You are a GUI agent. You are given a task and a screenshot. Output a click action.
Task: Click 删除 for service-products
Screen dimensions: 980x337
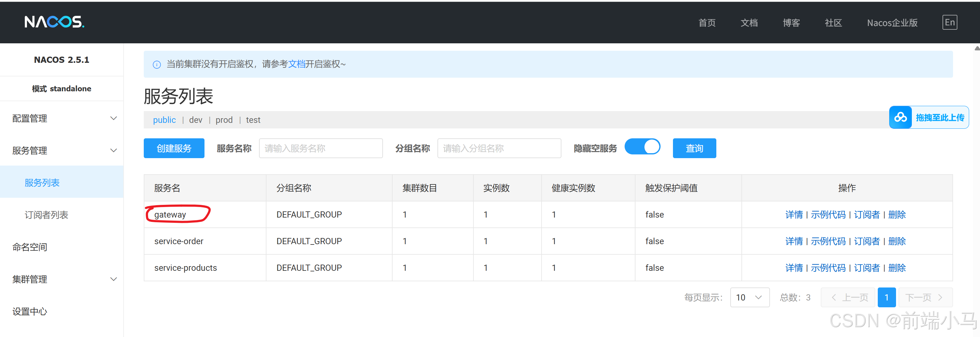tap(897, 268)
